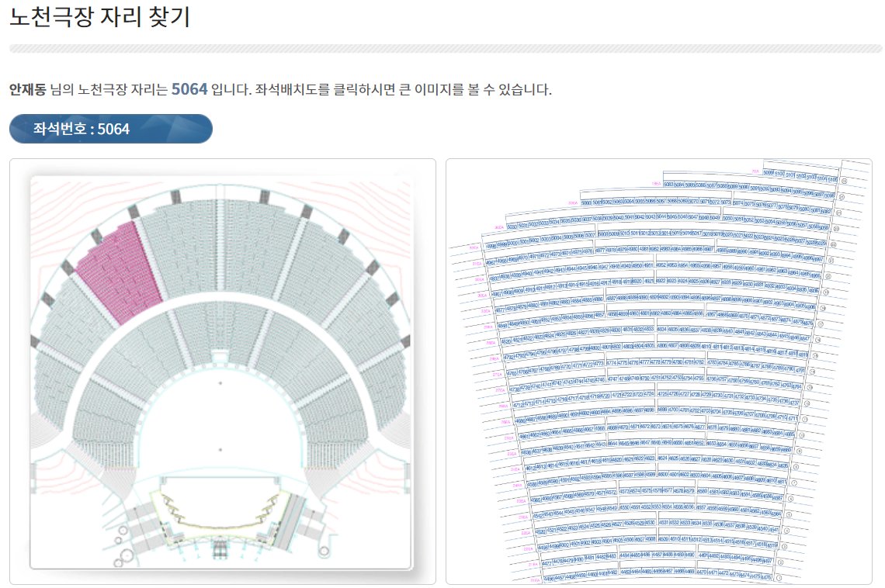This screenshot has width=885, height=588.
Task: Select seat 4456 at bottom-left of chart
Action: 550,579
